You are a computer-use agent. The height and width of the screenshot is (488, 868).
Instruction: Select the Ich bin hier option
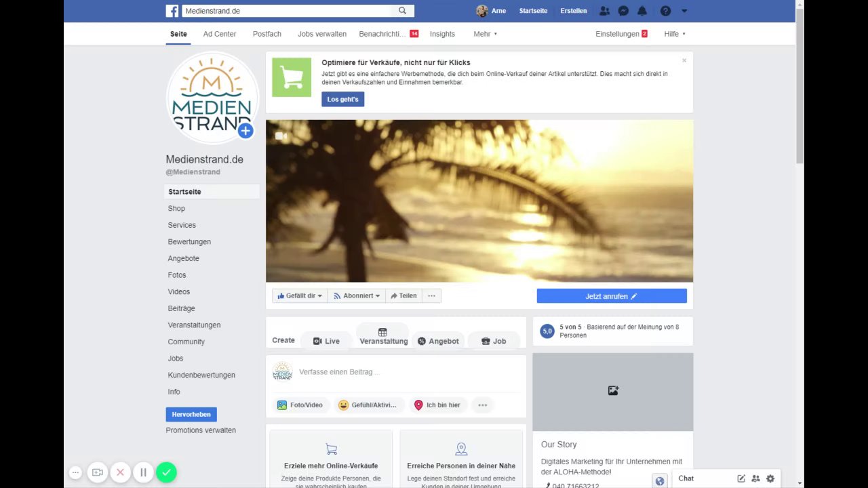437,405
